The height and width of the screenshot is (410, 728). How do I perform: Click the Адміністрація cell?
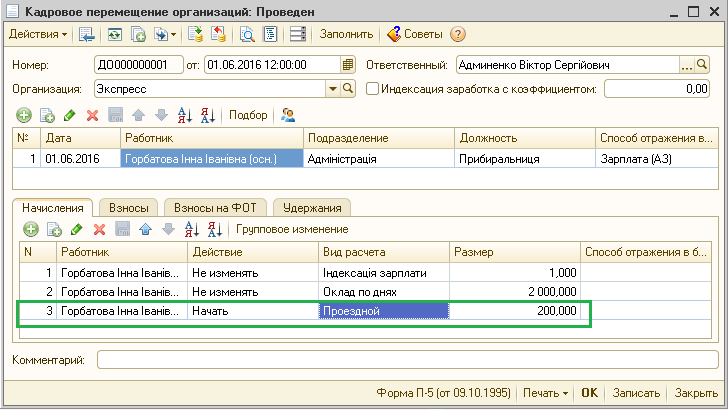(x=379, y=159)
